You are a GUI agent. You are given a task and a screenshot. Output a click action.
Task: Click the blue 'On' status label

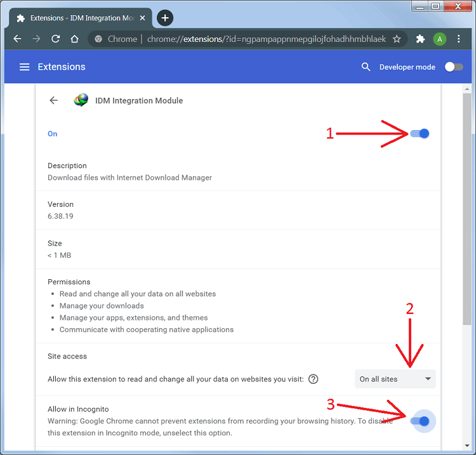click(x=53, y=134)
